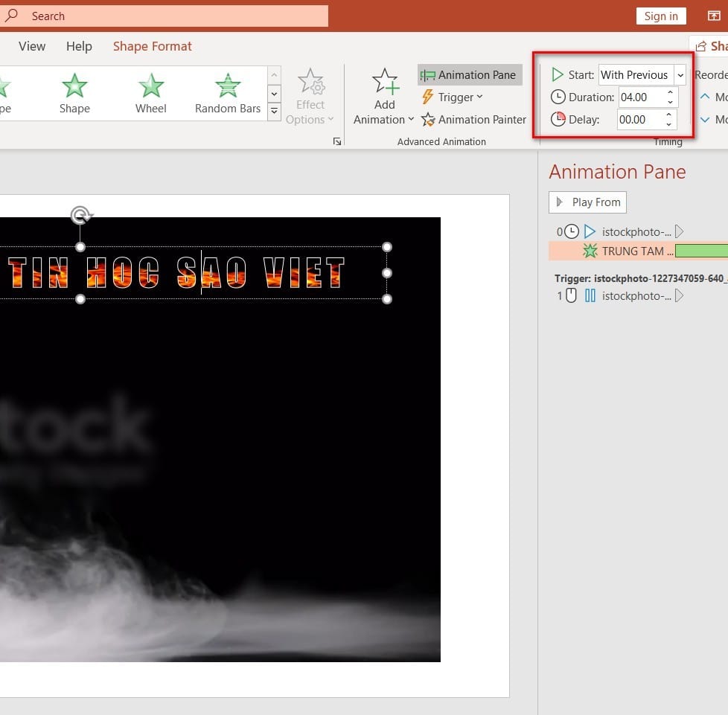The image size is (728, 715).
Task: Click the Trigger istockphoto heading text
Action: click(x=641, y=278)
